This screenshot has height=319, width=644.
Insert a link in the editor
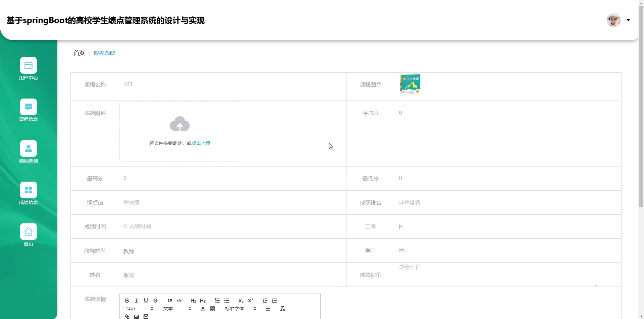(127, 316)
